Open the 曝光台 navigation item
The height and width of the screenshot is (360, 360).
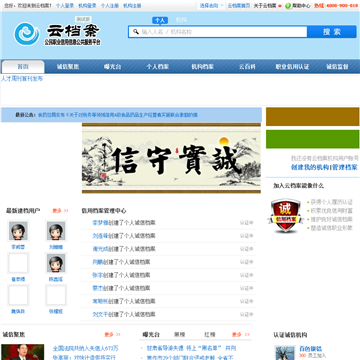pos(113,67)
